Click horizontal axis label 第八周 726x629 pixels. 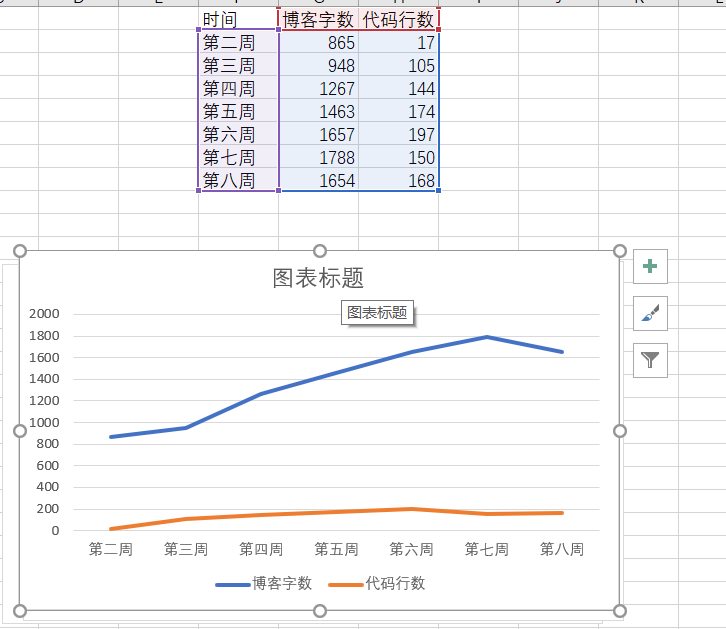click(x=562, y=549)
